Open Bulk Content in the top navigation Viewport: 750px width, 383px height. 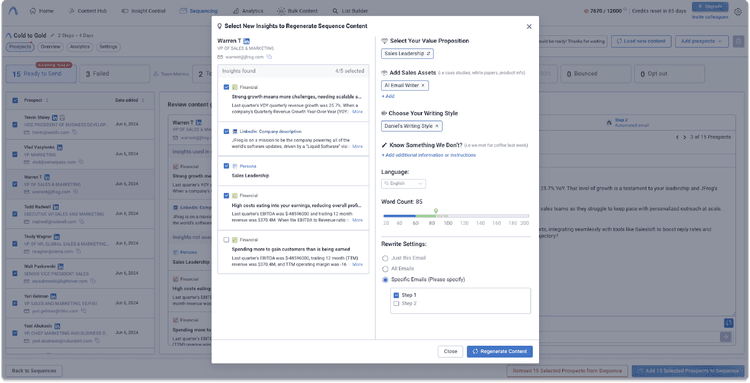(297, 11)
